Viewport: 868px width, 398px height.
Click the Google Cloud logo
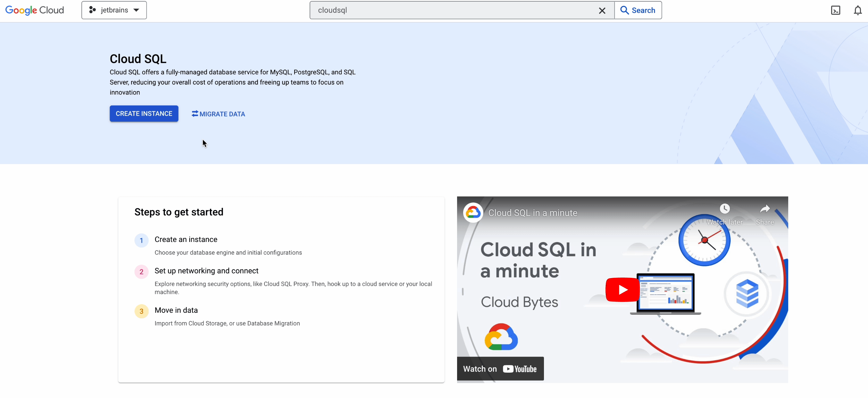tap(35, 10)
